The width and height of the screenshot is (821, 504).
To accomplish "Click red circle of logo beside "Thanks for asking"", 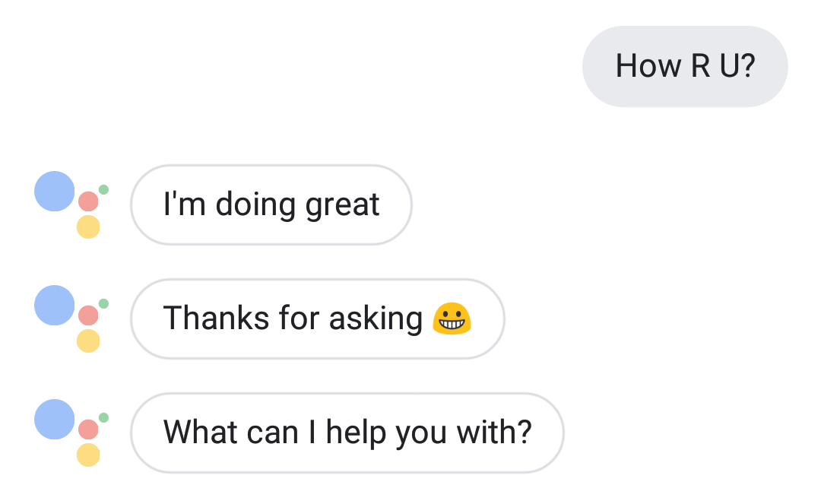I will coord(88,315).
